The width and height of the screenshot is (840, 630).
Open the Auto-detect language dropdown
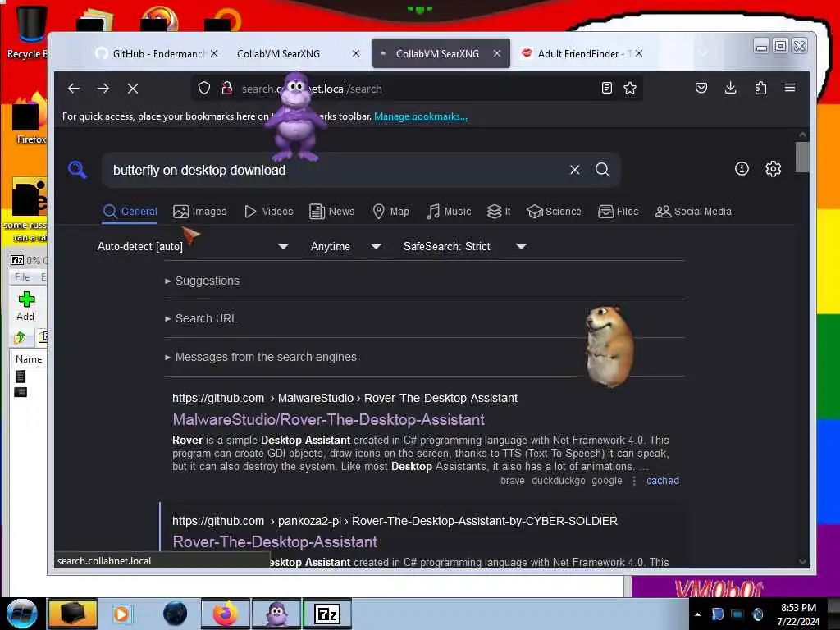click(x=193, y=246)
